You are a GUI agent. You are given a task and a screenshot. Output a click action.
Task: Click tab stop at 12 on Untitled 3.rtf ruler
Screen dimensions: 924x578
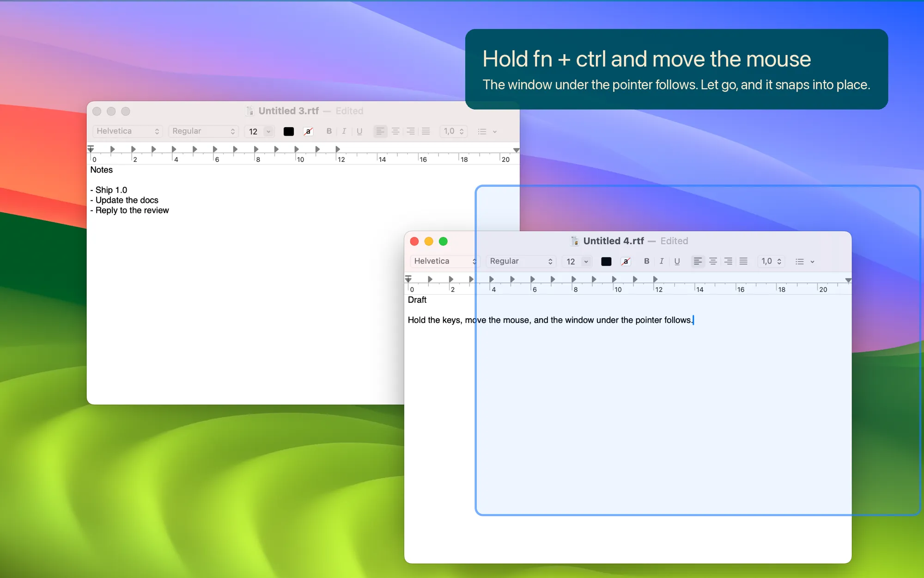(x=338, y=149)
